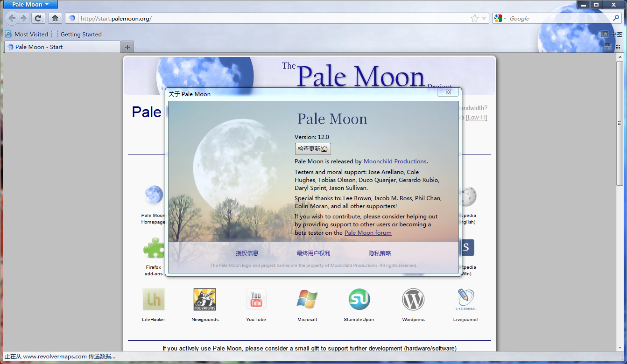This screenshot has width=627, height=364.
Task: Open the Newgrounds shortcut icon
Action: 205,299
